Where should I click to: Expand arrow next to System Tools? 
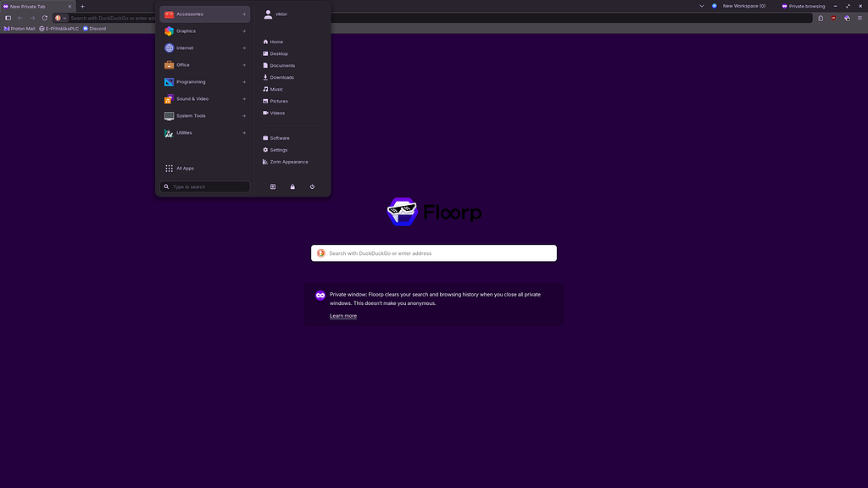243,116
